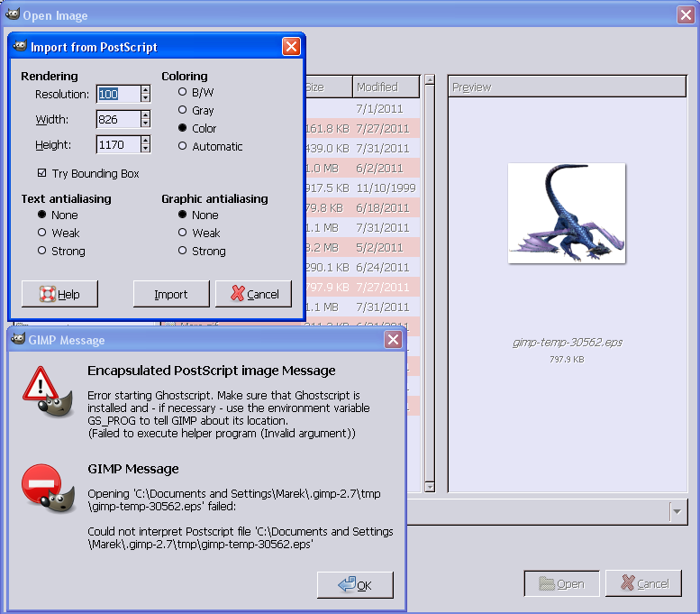Click the gimp-temp-30562.eps preview filename
The image size is (700, 614).
[x=567, y=343]
